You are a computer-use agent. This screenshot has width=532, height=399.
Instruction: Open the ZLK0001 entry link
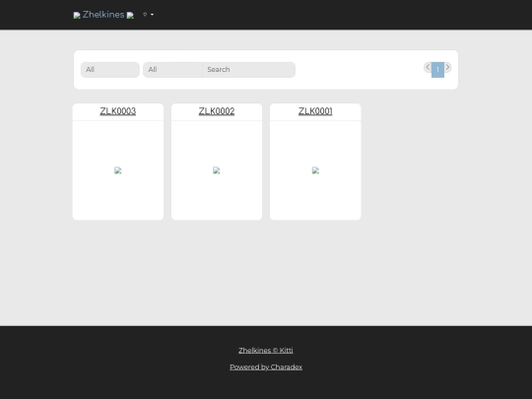315,111
